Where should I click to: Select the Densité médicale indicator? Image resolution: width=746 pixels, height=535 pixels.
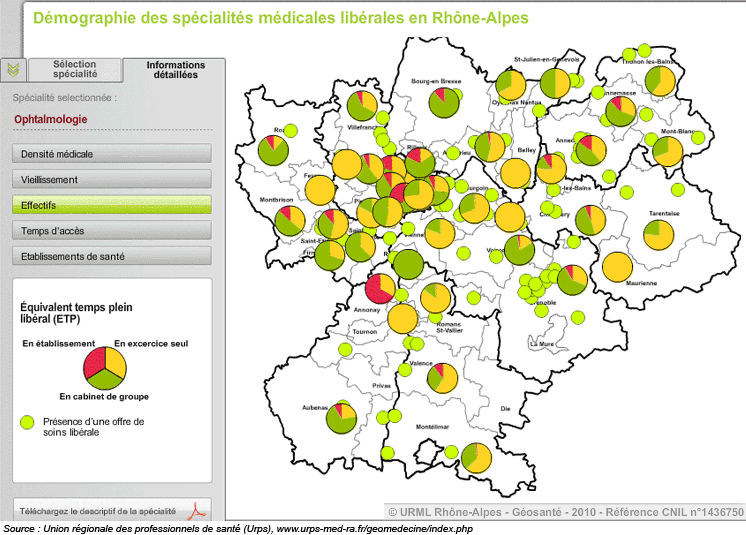tap(112, 154)
